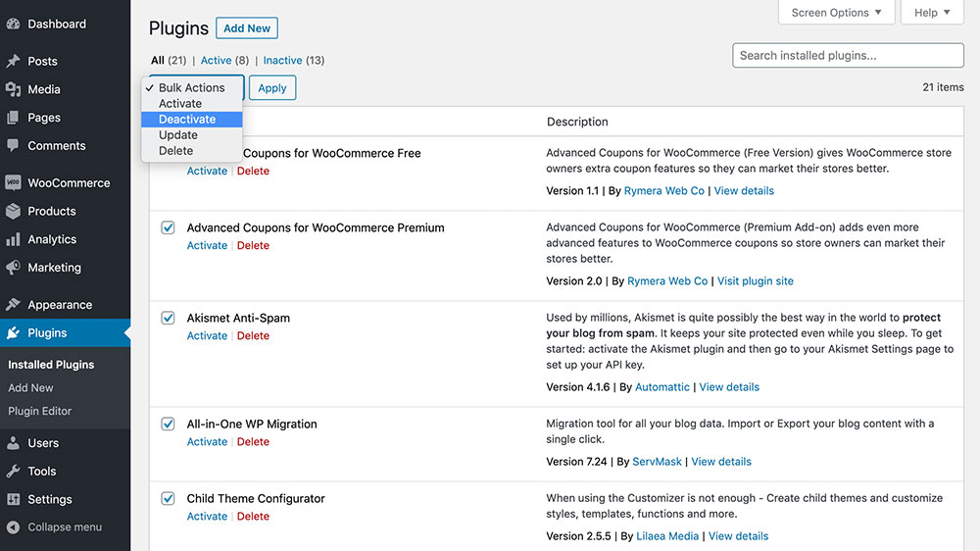Click the WooCommerce logo icon
This screenshot has width=980, height=551.
click(x=14, y=182)
